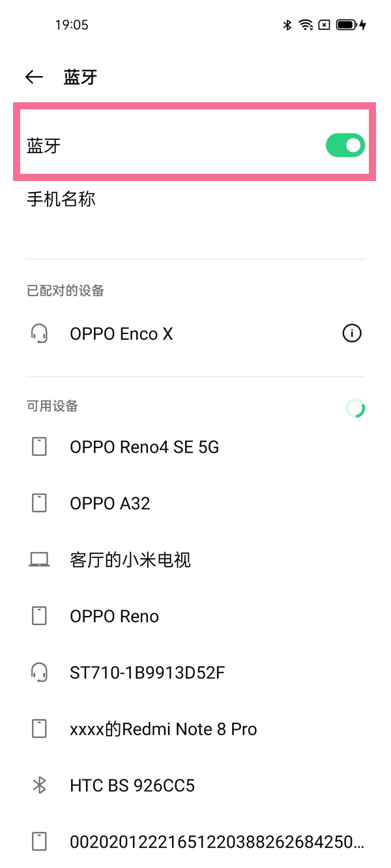391x868 pixels.
Task: Select 客厅的小米电视 from available devices
Action: tap(130, 560)
